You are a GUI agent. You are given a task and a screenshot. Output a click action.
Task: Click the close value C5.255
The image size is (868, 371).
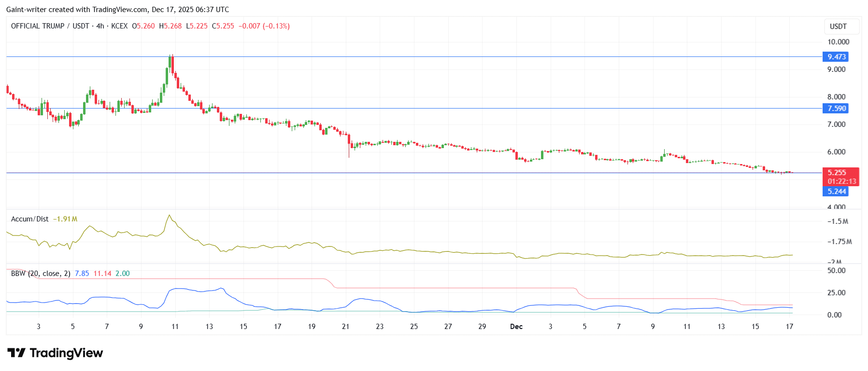pyautogui.click(x=223, y=26)
